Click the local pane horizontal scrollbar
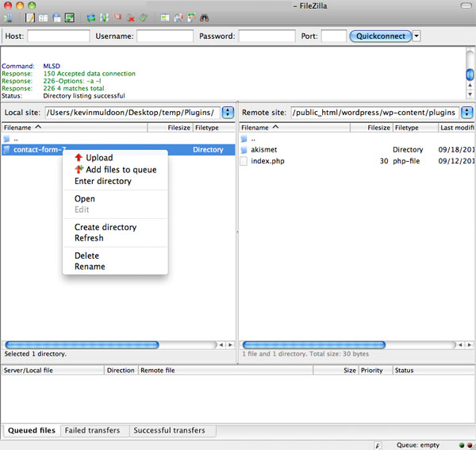Viewport: 476px width, 450px height. 103,344
